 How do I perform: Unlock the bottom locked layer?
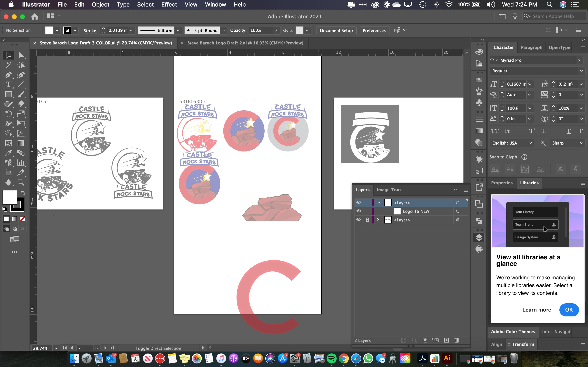[367, 220]
